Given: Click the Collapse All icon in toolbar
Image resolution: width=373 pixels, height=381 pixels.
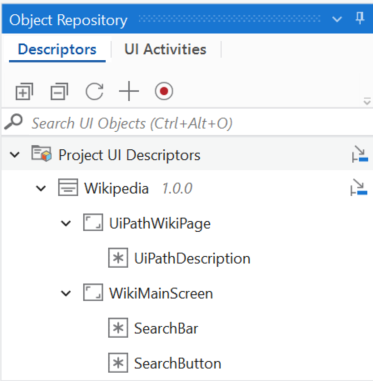Looking at the screenshot, I should pyautogui.click(x=59, y=91).
